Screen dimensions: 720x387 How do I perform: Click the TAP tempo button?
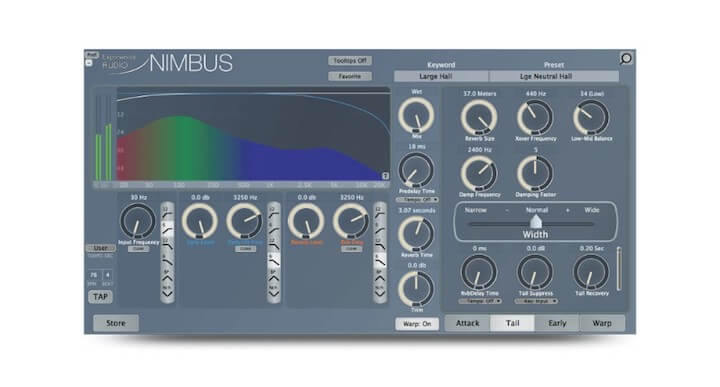[x=100, y=297]
